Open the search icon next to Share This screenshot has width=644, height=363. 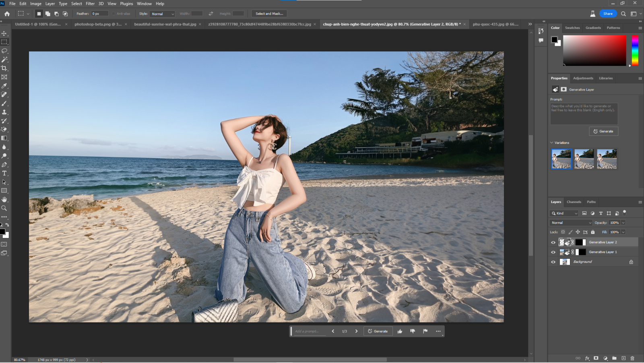[623, 14]
